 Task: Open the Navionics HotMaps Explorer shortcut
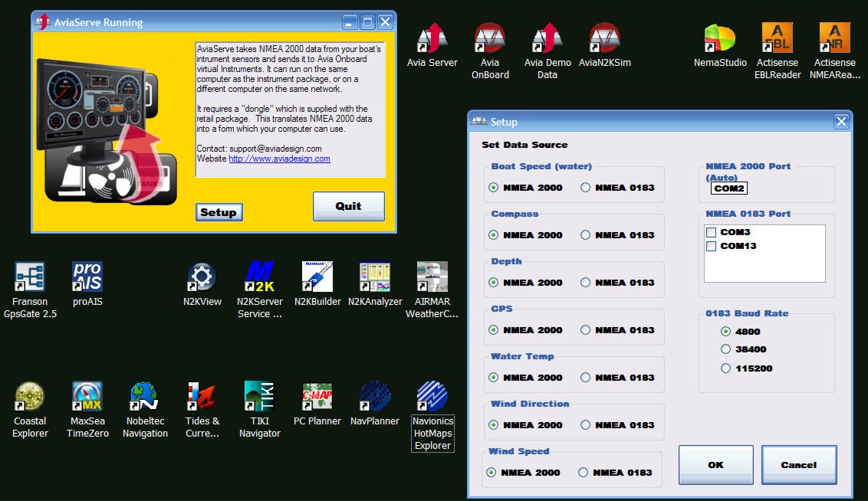coord(432,416)
